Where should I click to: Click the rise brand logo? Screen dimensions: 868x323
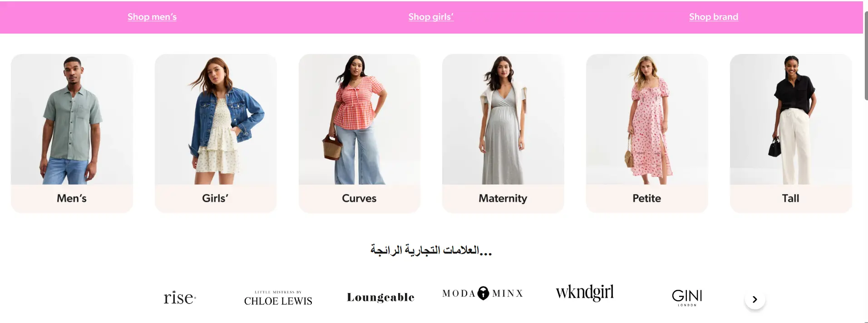pos(180,298)
